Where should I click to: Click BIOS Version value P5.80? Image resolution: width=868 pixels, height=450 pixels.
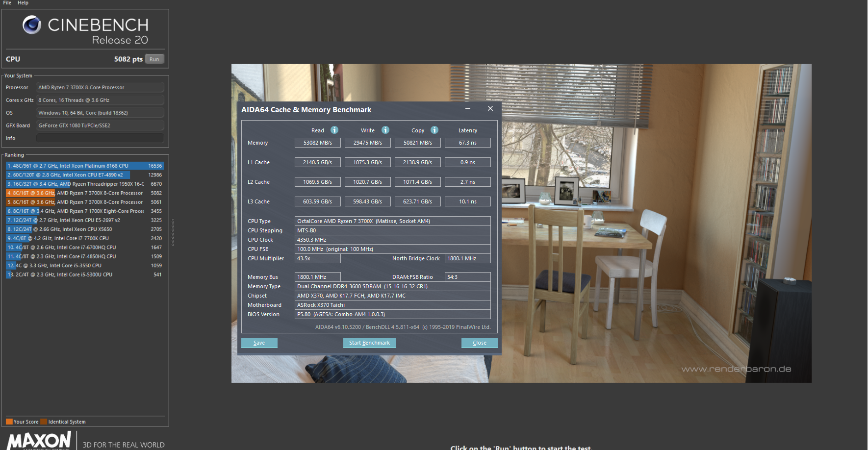tap(393, 314)
